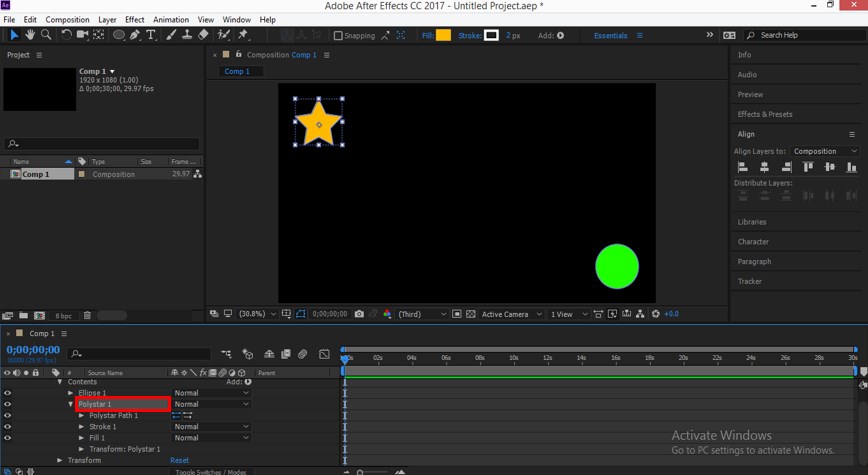Screen dimensions: 868x475
Task: Select the Zoom magnifier tool
Action: click(46, 35)
